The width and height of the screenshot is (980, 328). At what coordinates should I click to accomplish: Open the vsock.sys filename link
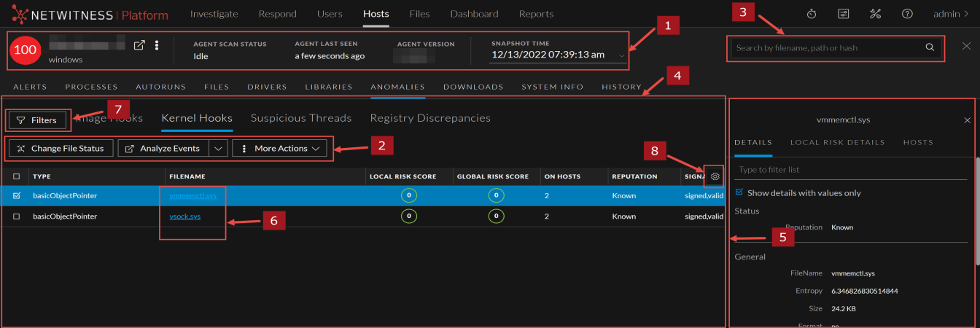[x=184, y=216]
